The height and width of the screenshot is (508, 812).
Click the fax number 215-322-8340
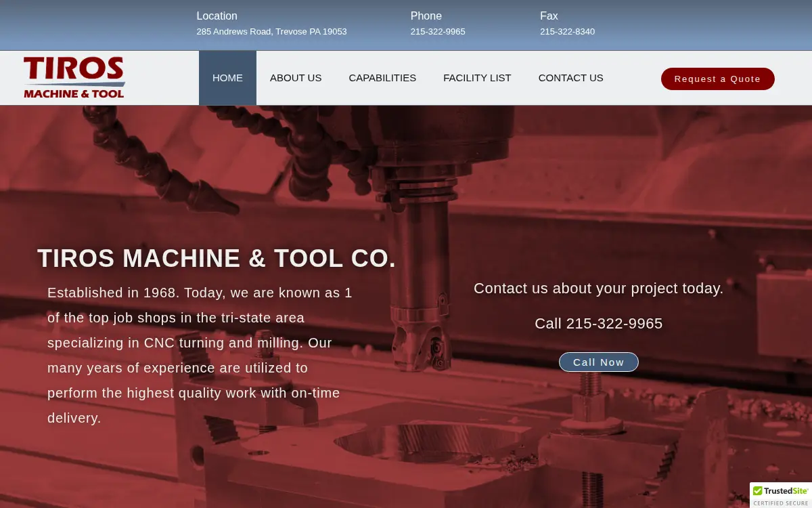coord(567,32)
